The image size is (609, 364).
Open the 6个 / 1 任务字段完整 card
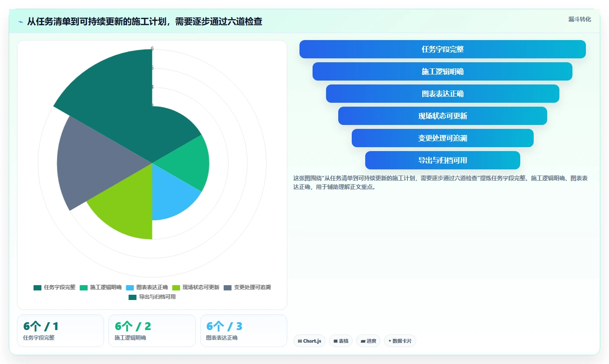[x=61, y=330]
